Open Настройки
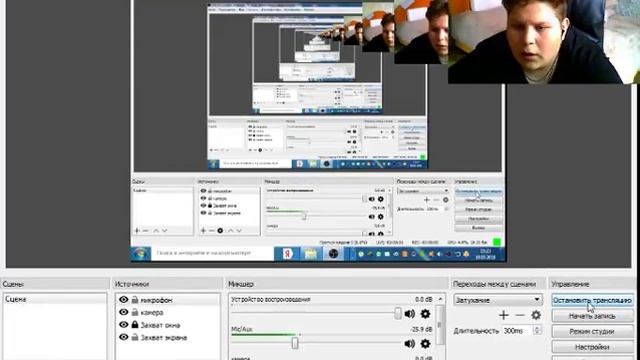This screenshot has width=640, height=360. click(592, 347)
